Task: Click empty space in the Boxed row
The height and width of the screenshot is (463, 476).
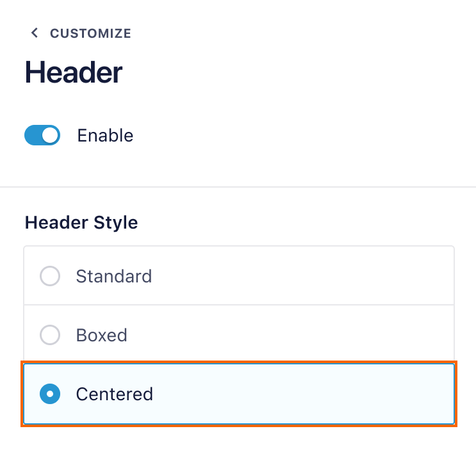Action: (308, 335)
